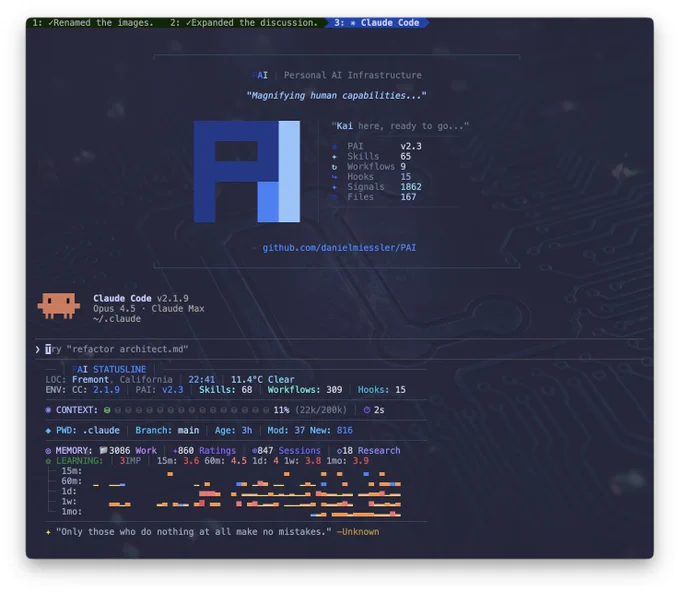Click the Files icon in banner
The image size is (680, 593).
334,197
